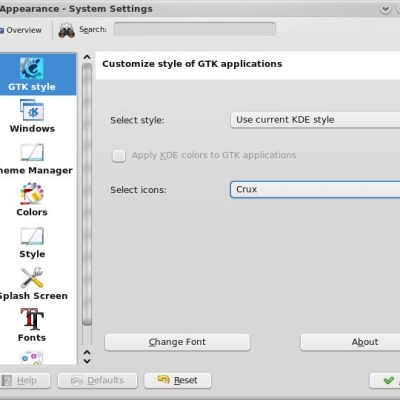Open the Theme Manager icon

(32, 152)
